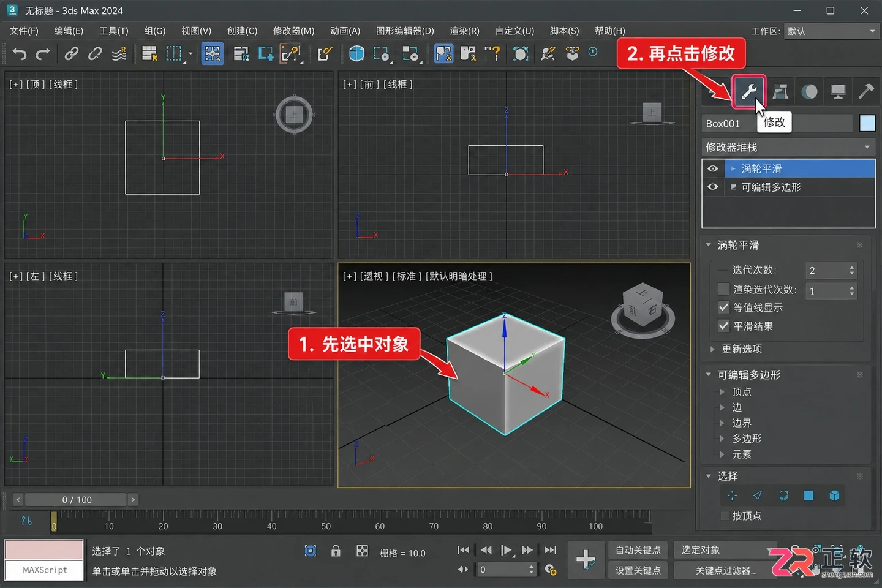The height and width of the screenshot is (588, 882).
Task: Open the 工作区 默认 workspace dropdown
Action: pyautogui.click(x=831, y=31)
